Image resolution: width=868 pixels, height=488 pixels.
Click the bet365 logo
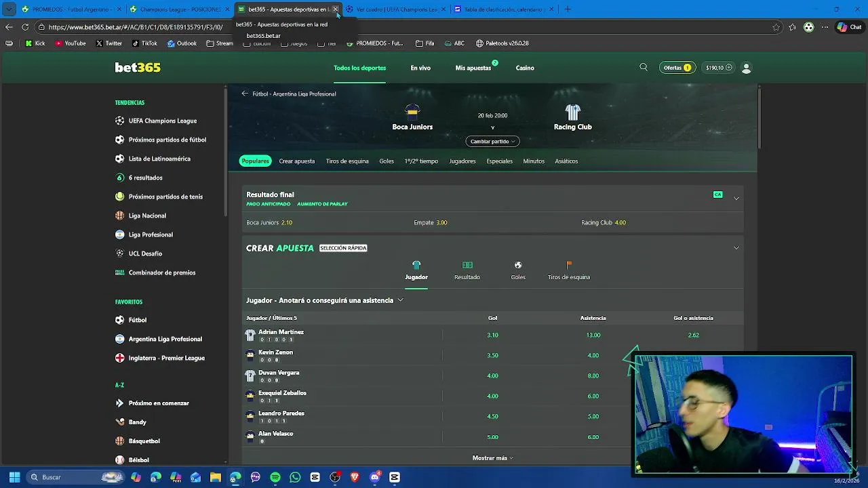pos(138,67)
